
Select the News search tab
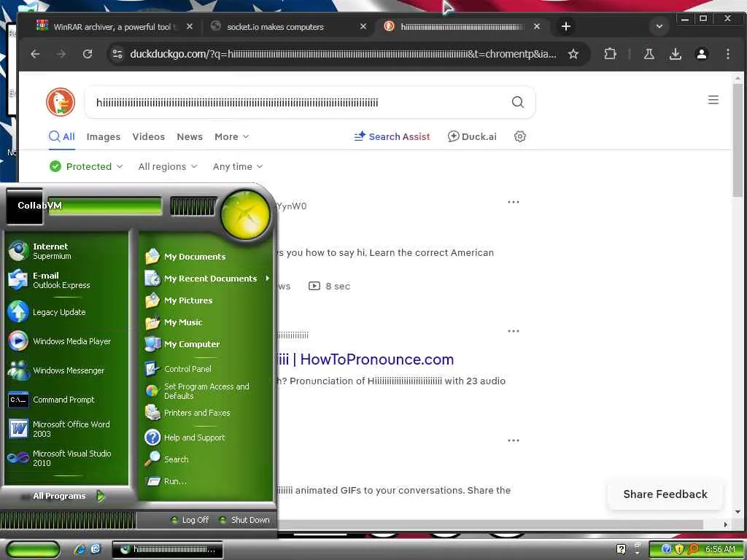coord(190,136)
